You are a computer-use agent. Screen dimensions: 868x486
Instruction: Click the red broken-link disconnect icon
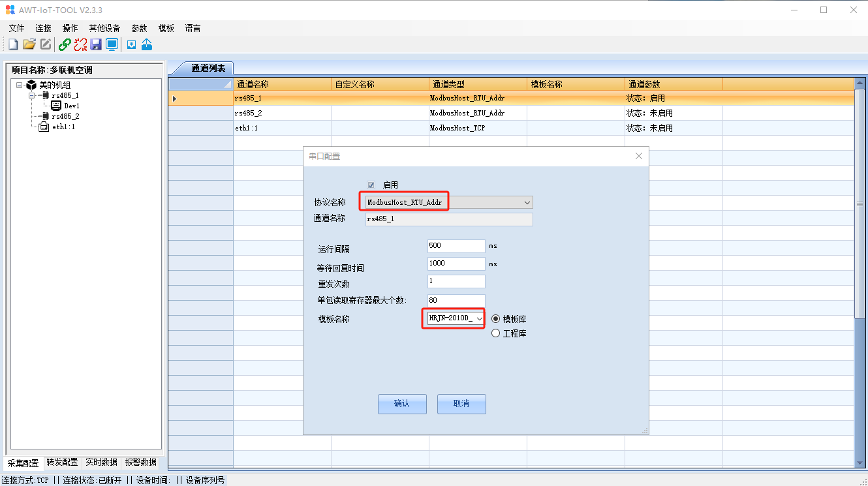click(x=80, y=44)
